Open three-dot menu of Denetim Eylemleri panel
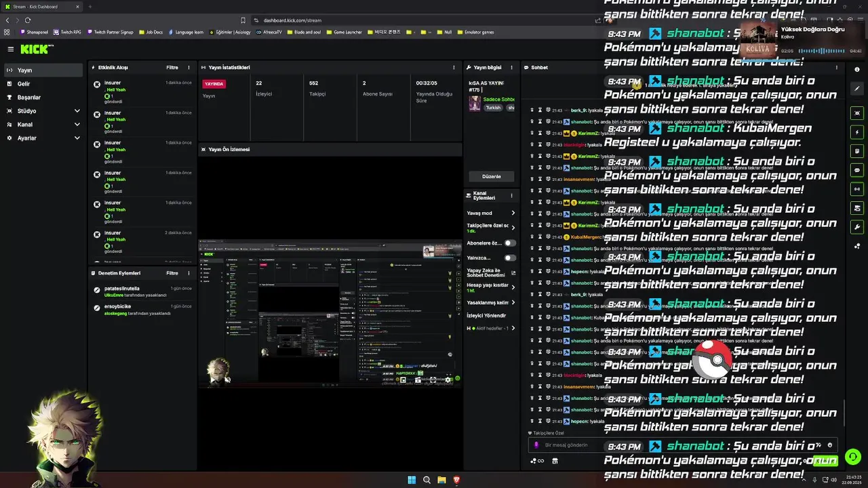 189,273
